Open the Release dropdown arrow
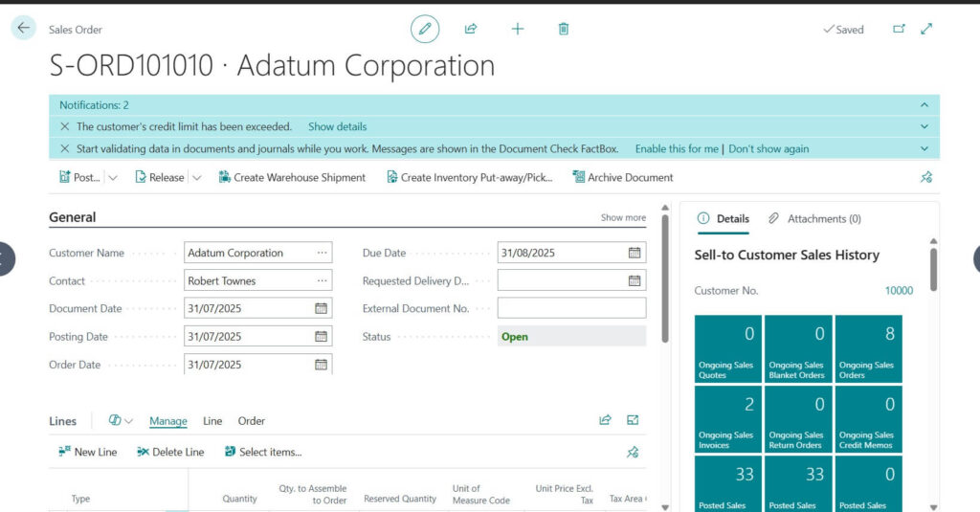 pyautogui.click(x=197, y=177)
